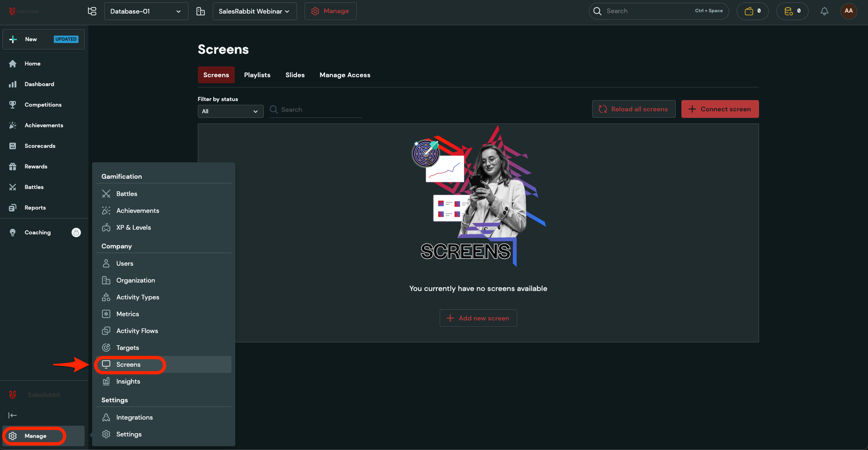Viewport: 868px width, 450px height.
Task: Choose XP & Levels from the Gamification menu
Action: click(133, 227)
